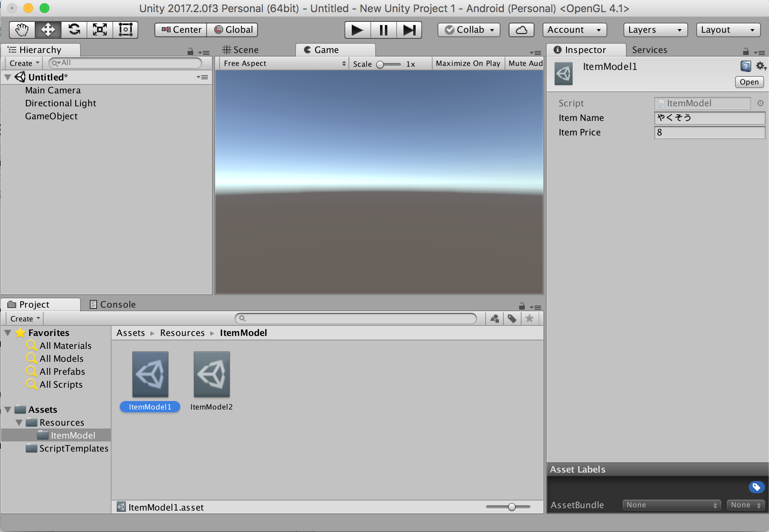This screenshot has width=769, height=532.
Task: Click the Pause button
Action: click(x=383, y=30)
